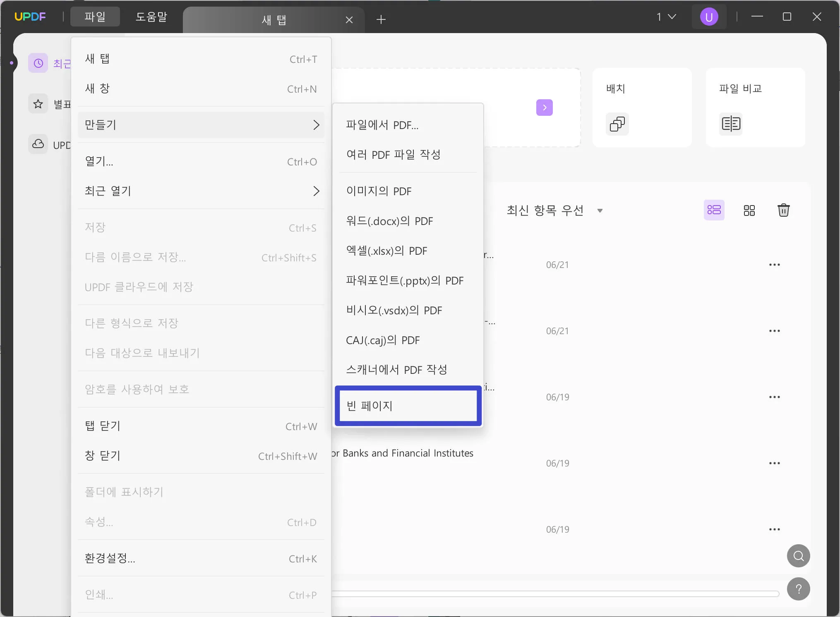Select 스캐너에서 PDF 작성 option
The image size is (840, 617).
(x=408, y=370)
